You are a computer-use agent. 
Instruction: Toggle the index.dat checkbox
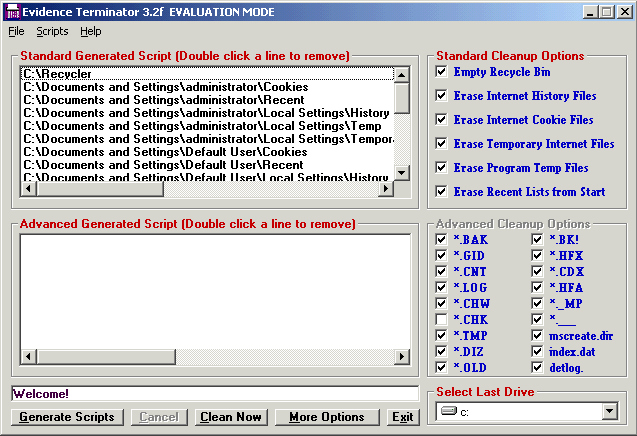(537, 351)
